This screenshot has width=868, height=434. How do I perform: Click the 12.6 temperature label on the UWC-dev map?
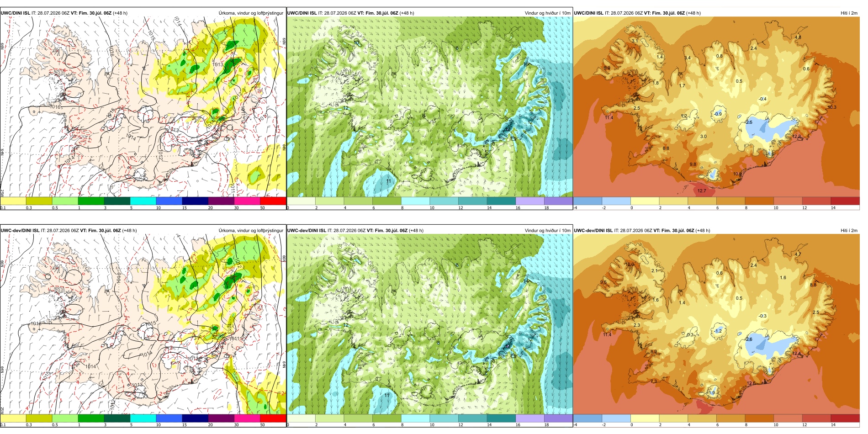point(751,383)
